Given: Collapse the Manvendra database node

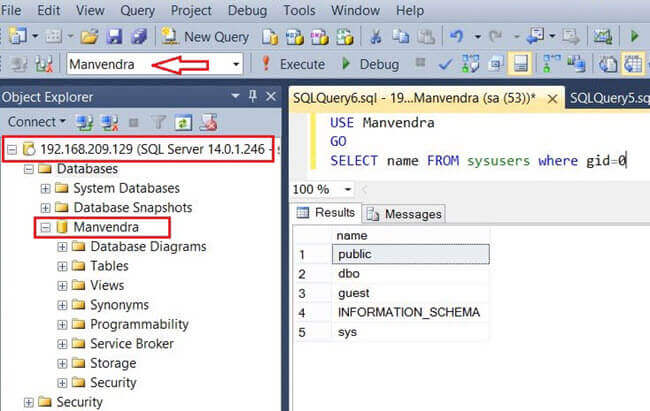Looking at the screenshot, I should pyautogui.click(x=45, y=227).
